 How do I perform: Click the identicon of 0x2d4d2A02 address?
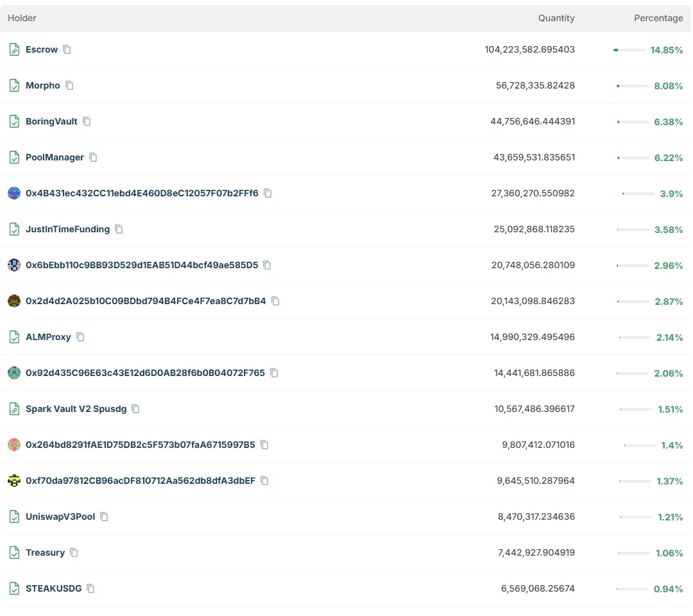(x=14, y=301)
